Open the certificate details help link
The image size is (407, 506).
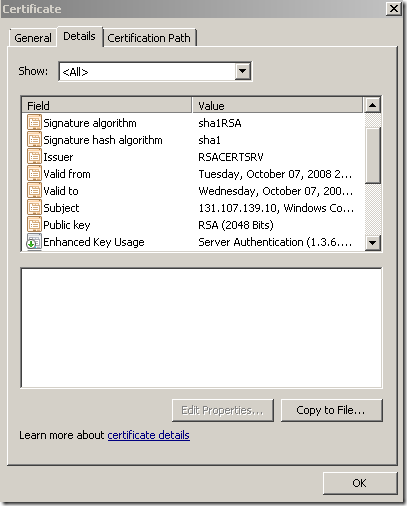click(x=149, y=435)
